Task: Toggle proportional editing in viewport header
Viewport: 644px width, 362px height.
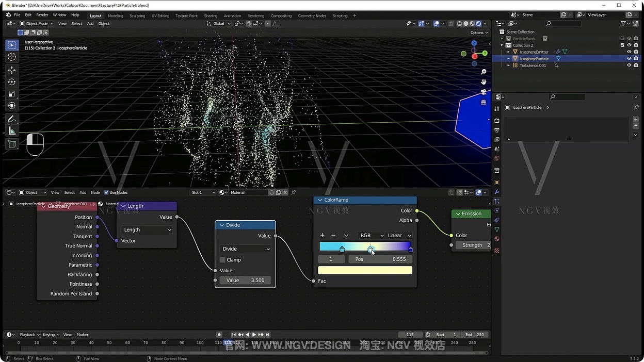Action: click(x=268, y=23)
